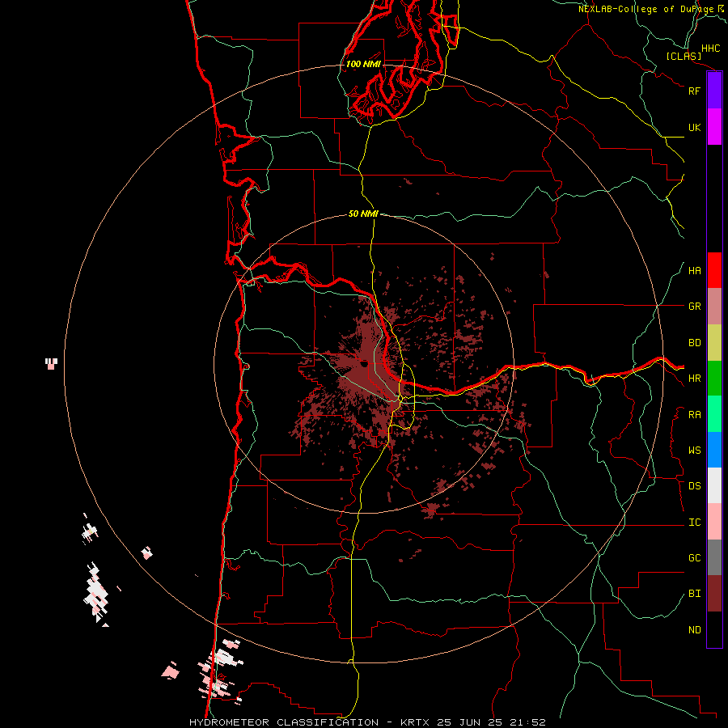The width and height of the screenshot is (728, 728).
Task: Click the DS legend label
Action: (694, 486)
